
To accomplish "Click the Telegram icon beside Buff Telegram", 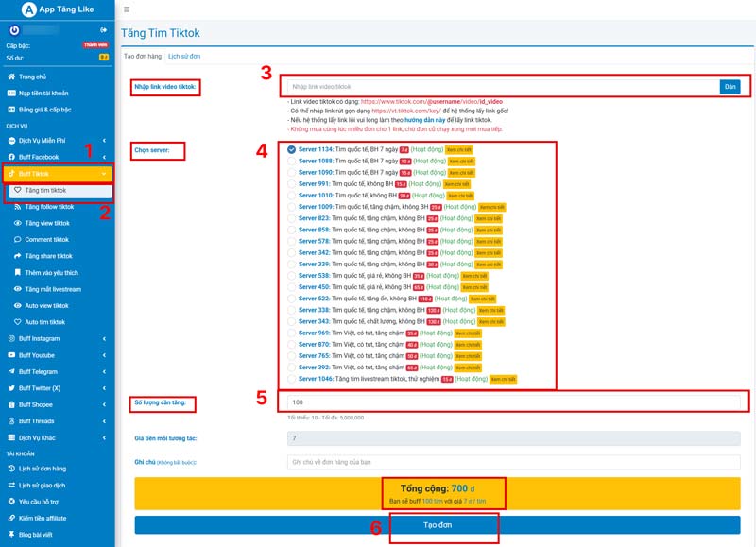I will tap(11, 371).
